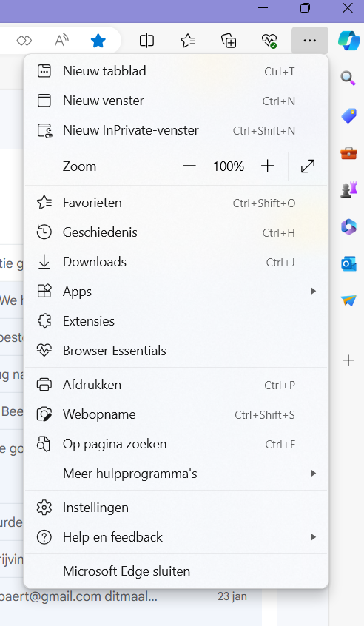Toggle the split screen toolbar icon
The height and width of the screenshot is (626, 364).
pos(146,40)
